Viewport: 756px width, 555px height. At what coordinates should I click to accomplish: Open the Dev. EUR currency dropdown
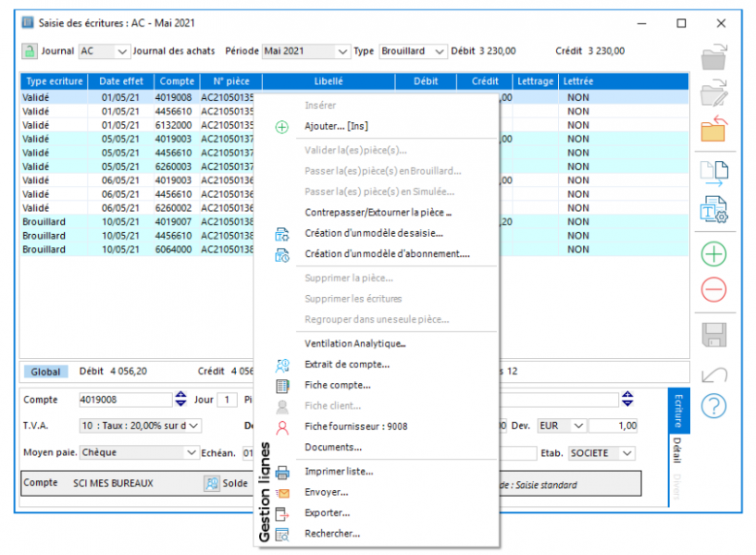pos(578,425)
